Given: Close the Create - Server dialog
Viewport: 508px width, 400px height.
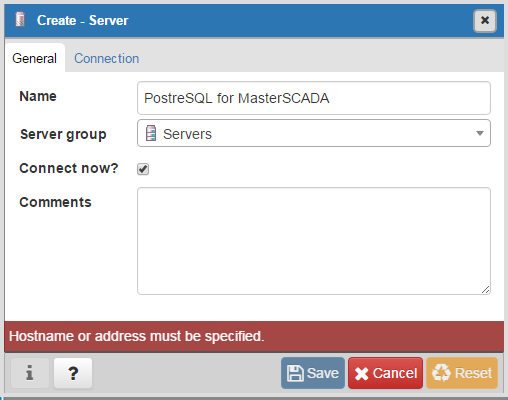Looking at the screenshot, I should (x=485, y=21).
